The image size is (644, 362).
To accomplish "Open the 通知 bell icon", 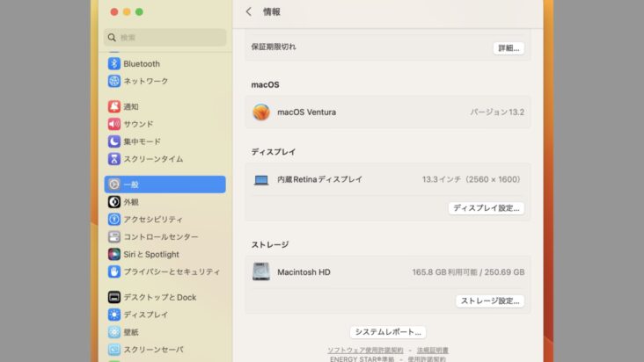I will [114, 106].
